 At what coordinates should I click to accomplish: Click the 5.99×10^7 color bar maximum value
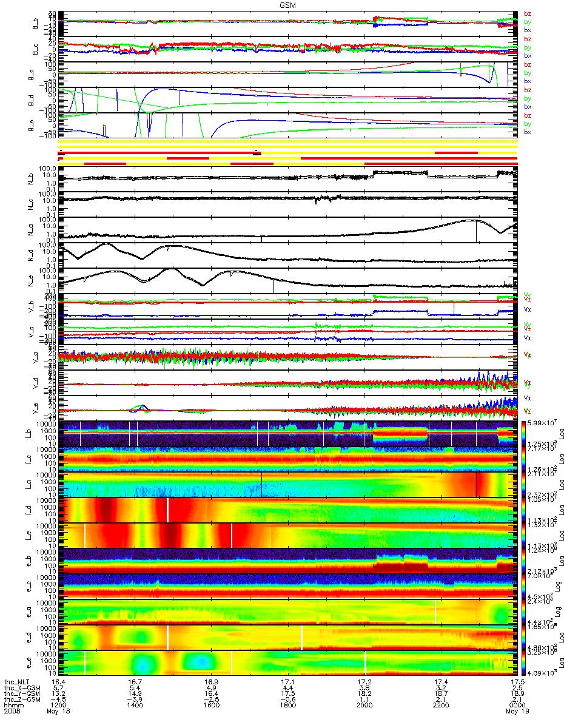tap(542, 422)
